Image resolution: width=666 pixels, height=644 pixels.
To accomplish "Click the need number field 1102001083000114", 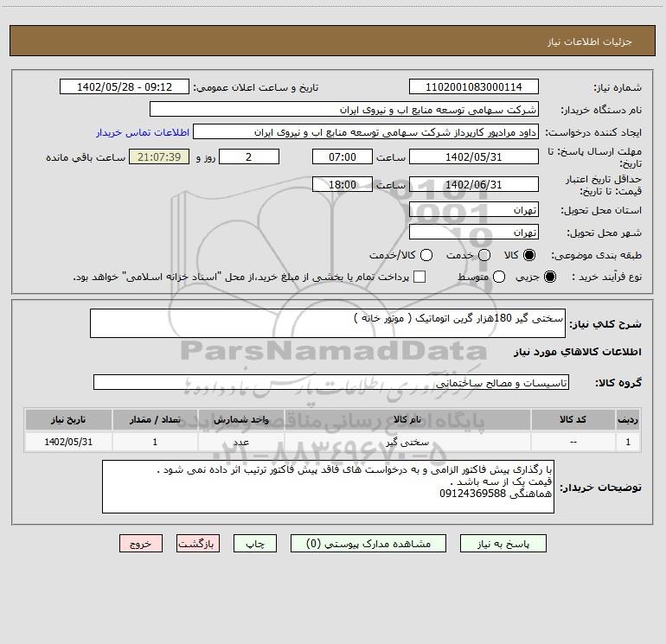I will (x=474, y=87).
